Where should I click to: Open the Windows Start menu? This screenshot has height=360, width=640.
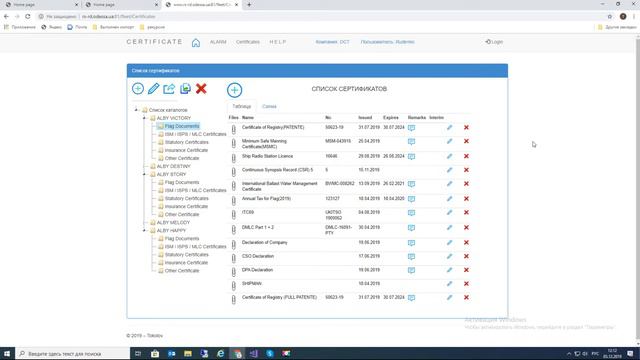pyautogui.click(x=7, y=353)
